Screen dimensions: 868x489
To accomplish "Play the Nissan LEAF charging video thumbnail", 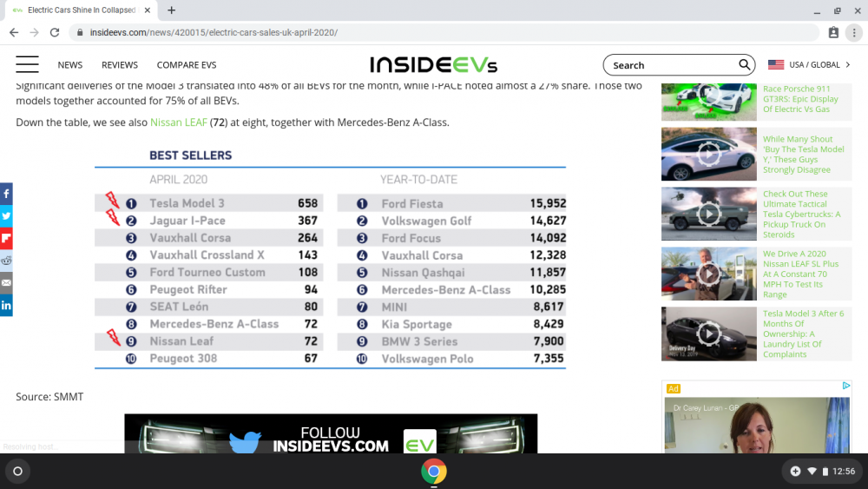I will click(x=708, y=274).
